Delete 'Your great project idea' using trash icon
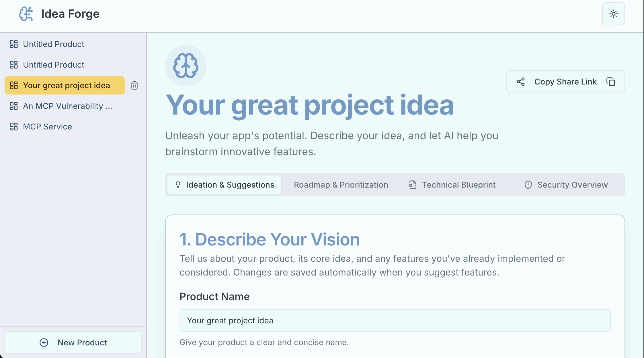The image size is (644, 358). pyautogui.click(x=134, y=85)
